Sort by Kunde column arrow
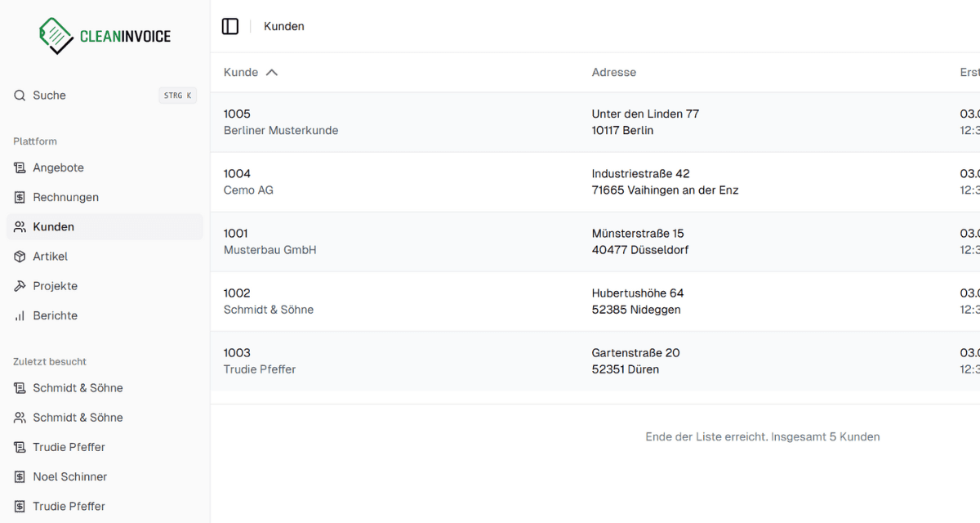Screen dimensions: 980x523 272,72
